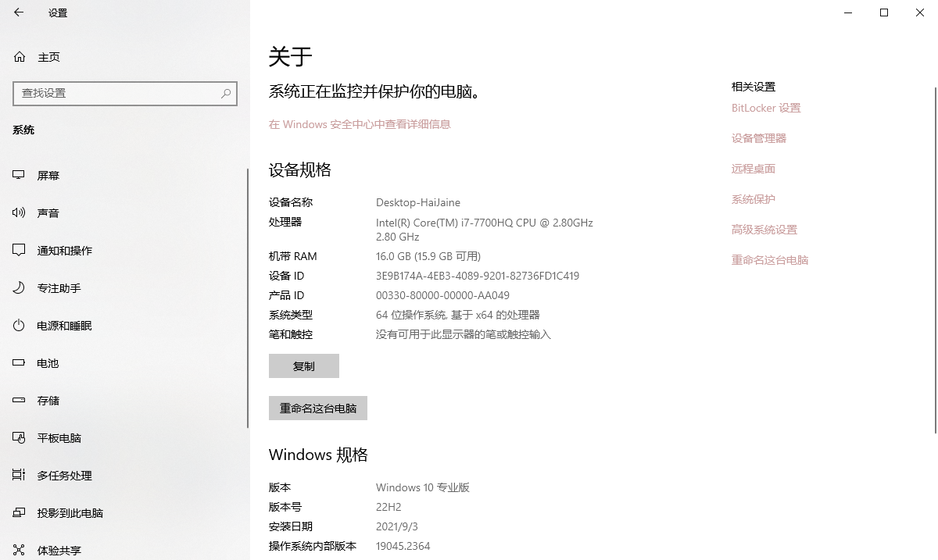Click the search magnifier icon

pyautogui.click(x=226, y=93)
